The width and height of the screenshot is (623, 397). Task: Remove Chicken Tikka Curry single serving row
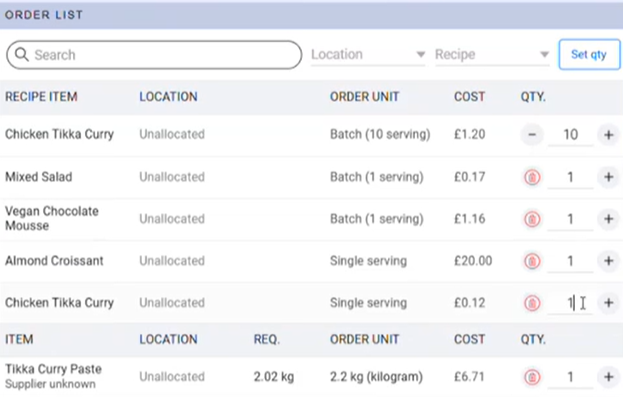click(532, 303)
